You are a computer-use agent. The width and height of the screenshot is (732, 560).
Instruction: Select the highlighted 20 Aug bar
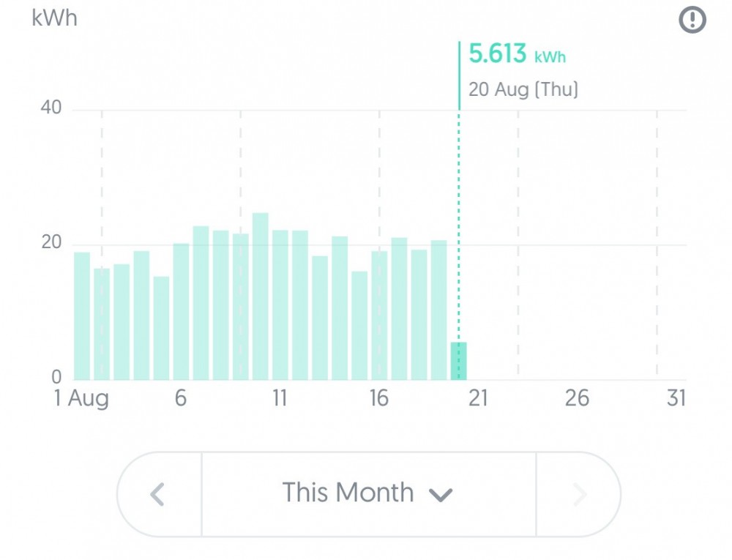458,361
